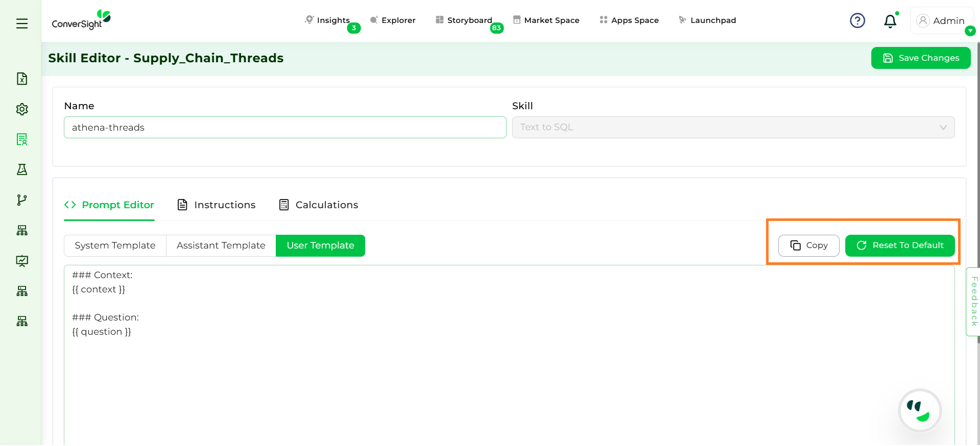The image size is (980, 446).
Task: Open the settings gear in the sidebar
Action: coord(22,109)
